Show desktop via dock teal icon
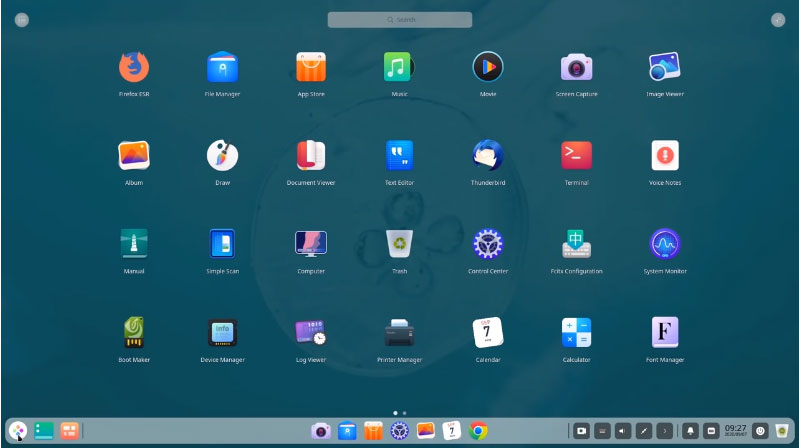799x448 pixels. [x=44, y=431]
